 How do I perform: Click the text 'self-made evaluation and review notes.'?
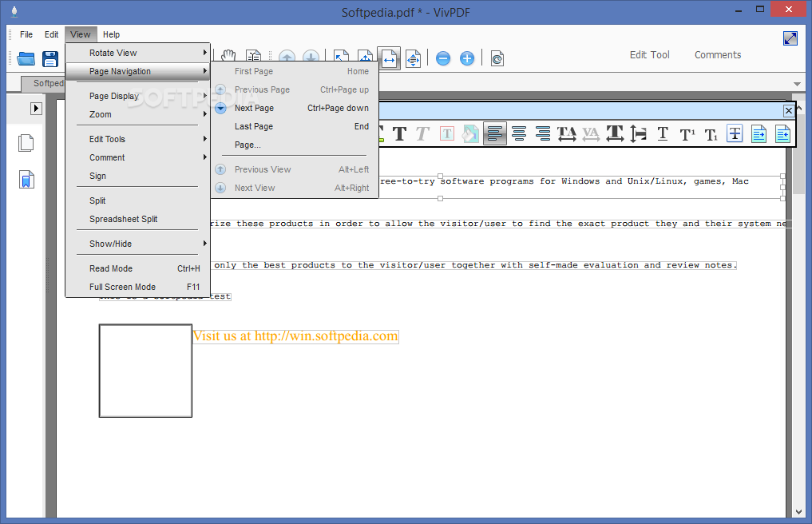tap(632, 265)
